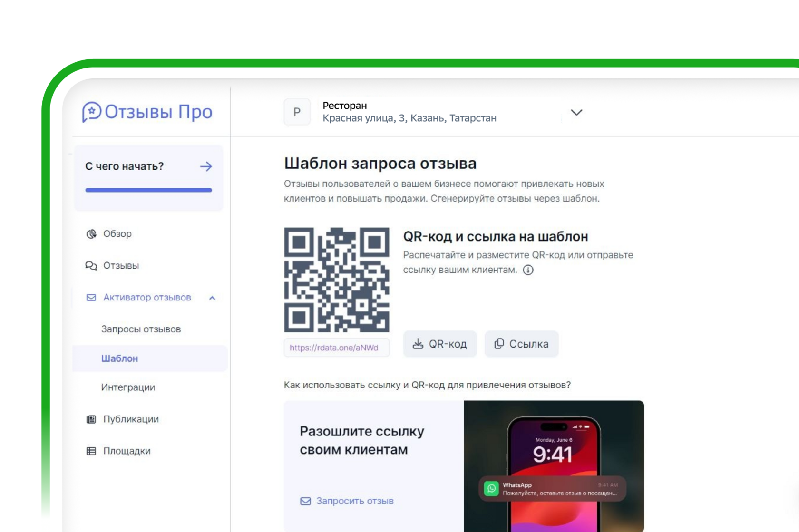Click the Отзывы Про logo icon

tap(91, 112)
